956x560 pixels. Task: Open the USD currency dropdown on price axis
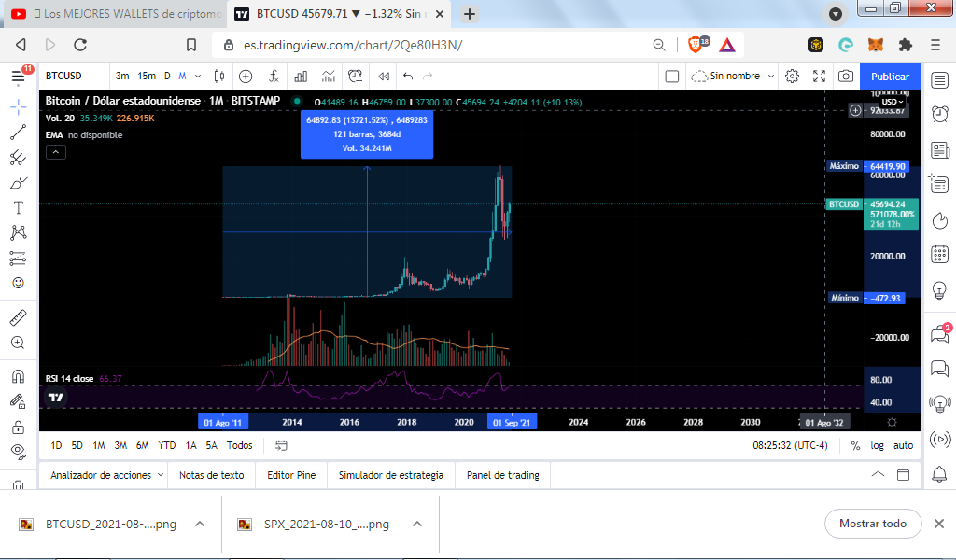pyautogui.click(x=893, y=102)
